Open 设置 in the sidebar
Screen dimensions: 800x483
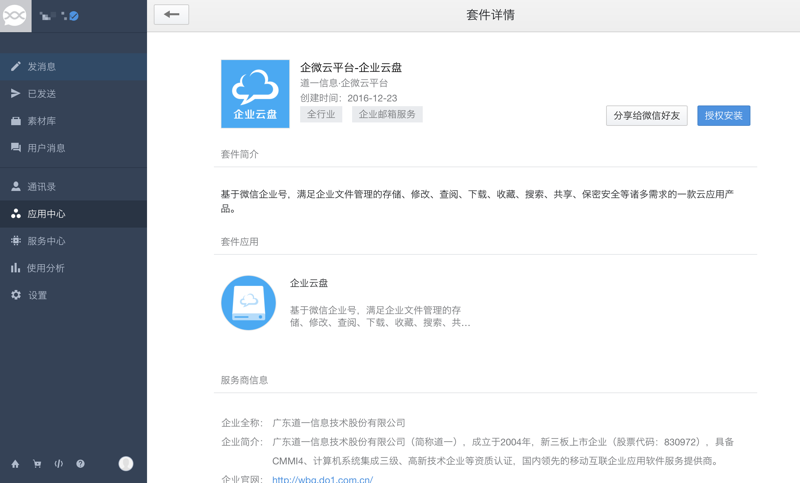[x=73, y=295]
